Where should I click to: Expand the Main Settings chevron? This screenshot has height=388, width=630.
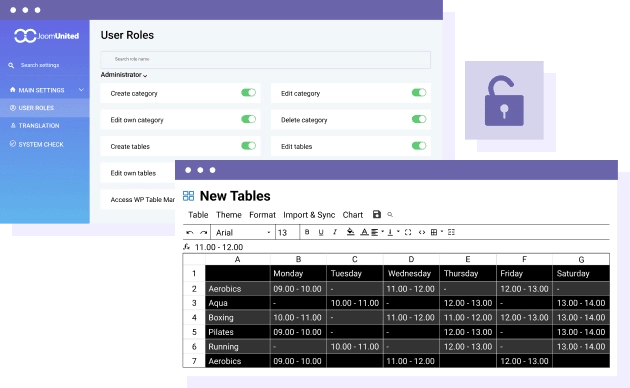click(x=81, y=90)
